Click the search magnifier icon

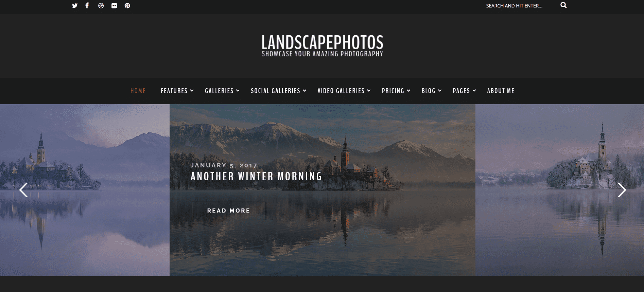point(563,5)
